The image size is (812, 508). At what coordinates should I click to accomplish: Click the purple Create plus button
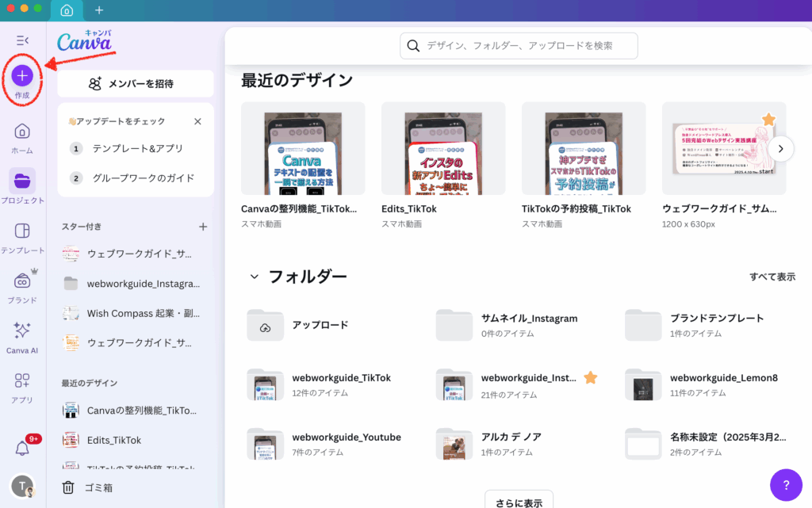[22, 76]
